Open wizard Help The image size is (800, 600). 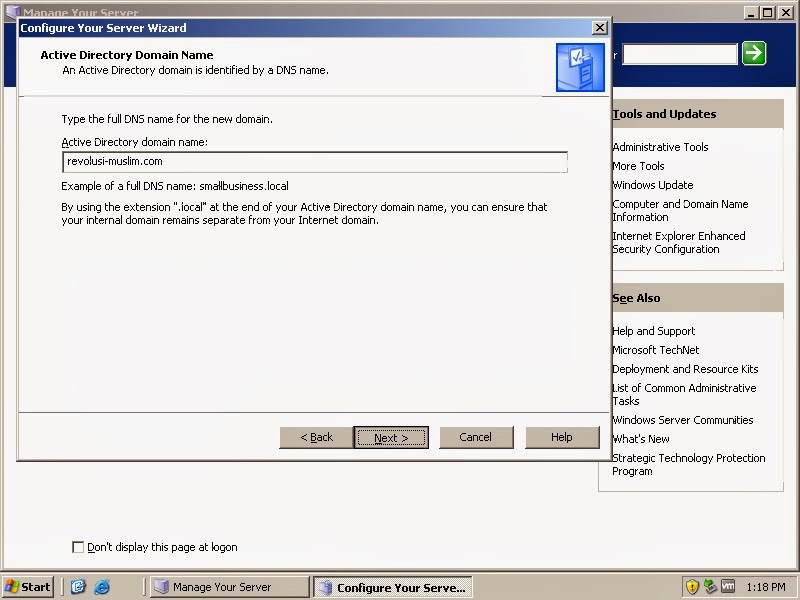coord(562,437)
